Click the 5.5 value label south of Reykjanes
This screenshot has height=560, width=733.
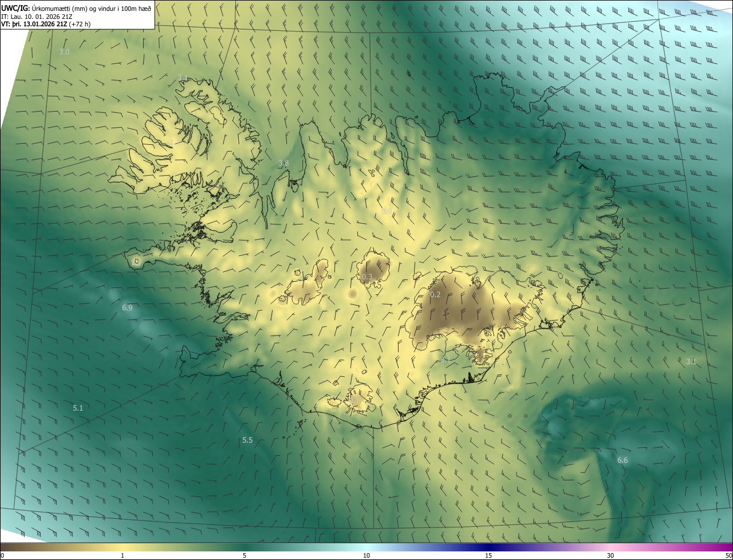247,440
